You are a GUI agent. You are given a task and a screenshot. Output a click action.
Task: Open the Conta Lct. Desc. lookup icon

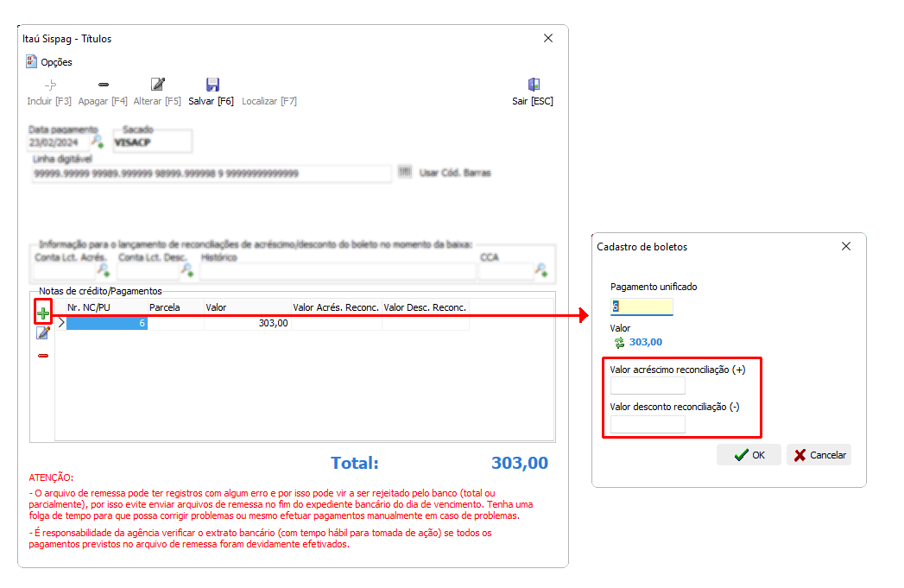(187, 269)
